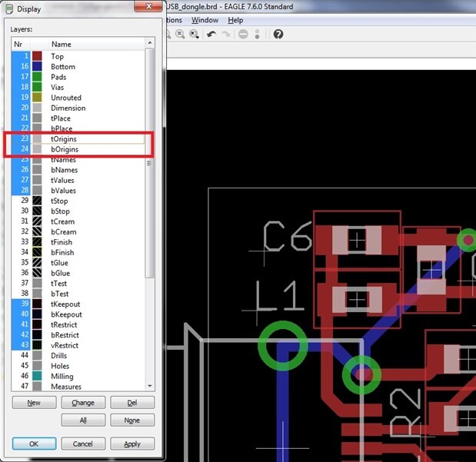The image size is (476, 462).
Task: Click the zoom out magnifier icon
Action: [x=180, y=34]
